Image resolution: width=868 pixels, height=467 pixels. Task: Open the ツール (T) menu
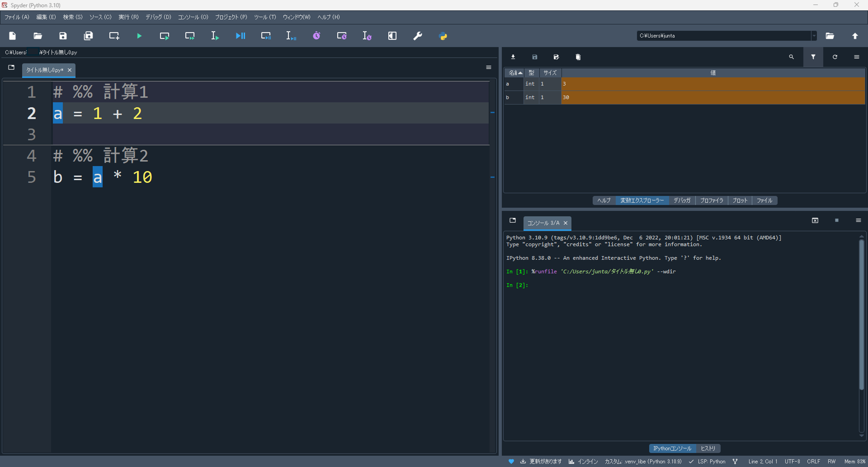(265, 17)
